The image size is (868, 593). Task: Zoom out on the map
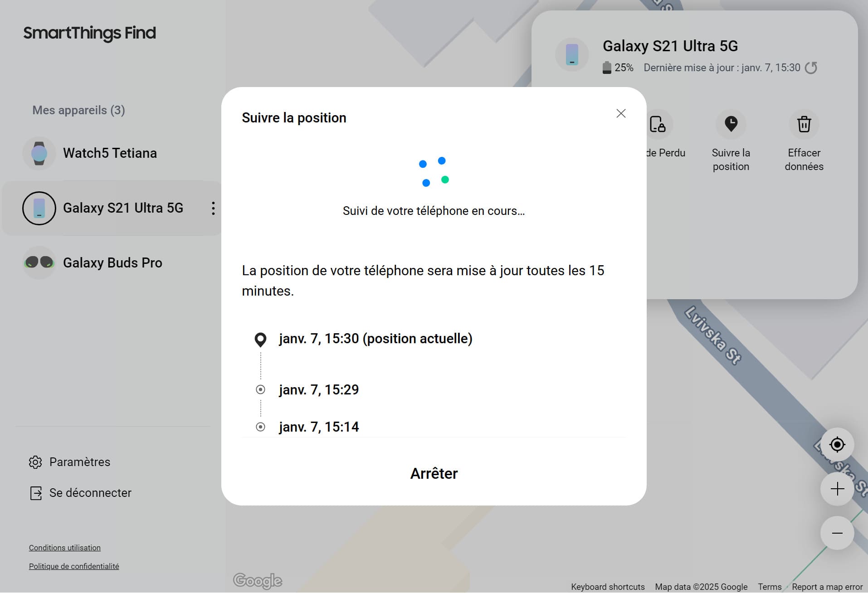click(837, 533)
